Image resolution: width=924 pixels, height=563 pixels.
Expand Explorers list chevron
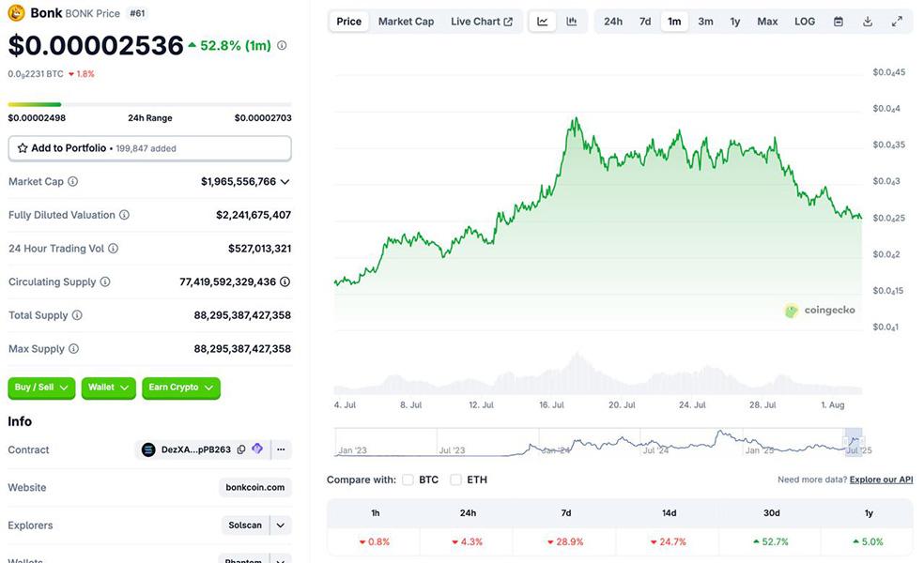281,525
